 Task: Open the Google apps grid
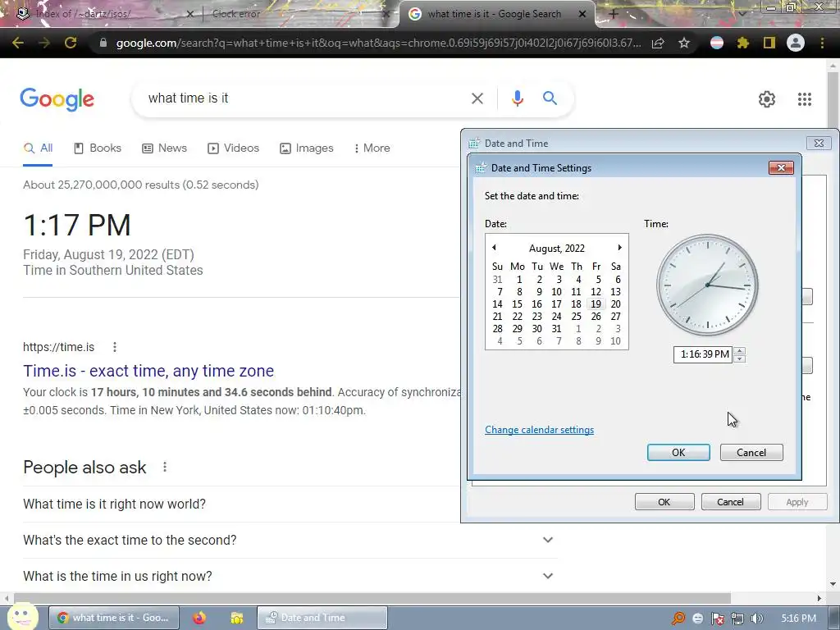point(805,99)
